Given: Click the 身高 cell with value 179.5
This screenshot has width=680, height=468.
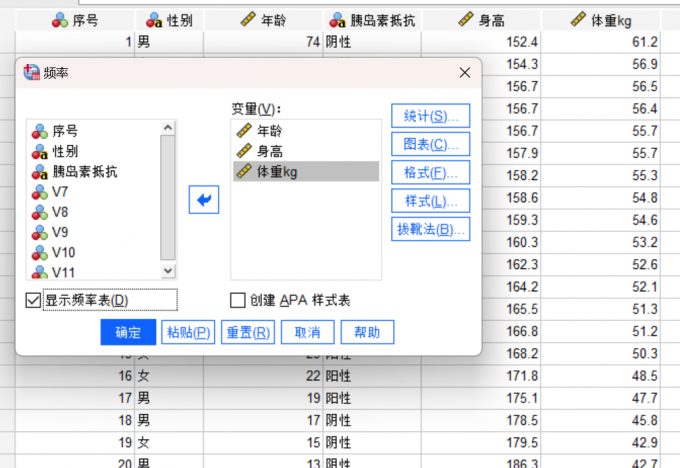Looking at the screenshot, I should 481,442.
